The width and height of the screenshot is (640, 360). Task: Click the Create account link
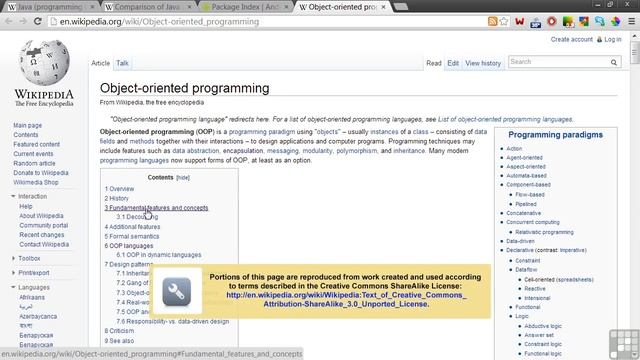point(571,40)
